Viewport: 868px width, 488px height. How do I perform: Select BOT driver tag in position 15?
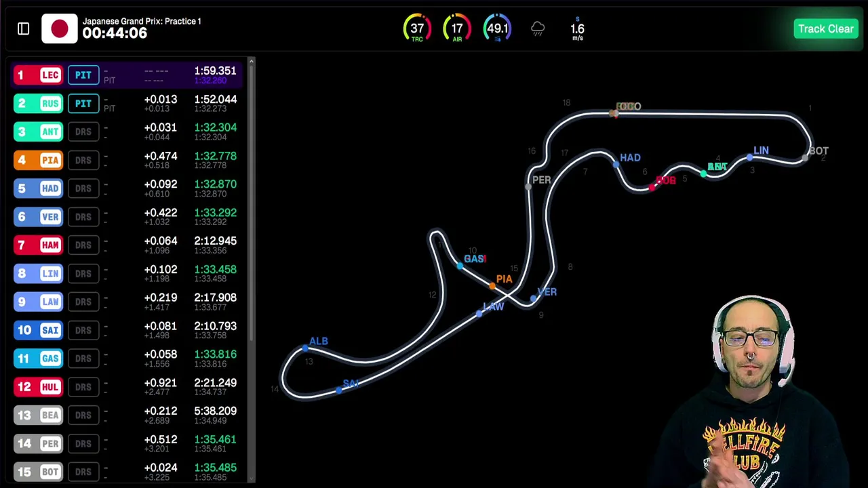click(38, 472)
